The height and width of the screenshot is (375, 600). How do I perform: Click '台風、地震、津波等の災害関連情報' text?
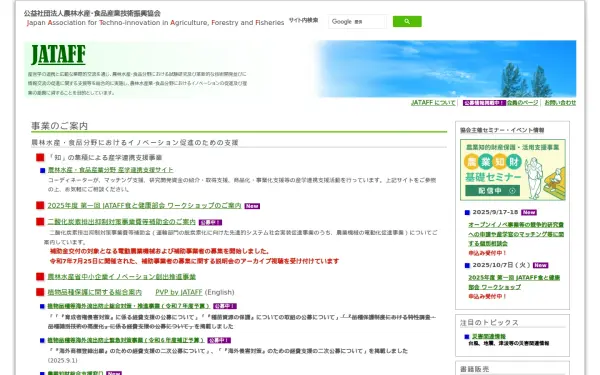[509, 344]
